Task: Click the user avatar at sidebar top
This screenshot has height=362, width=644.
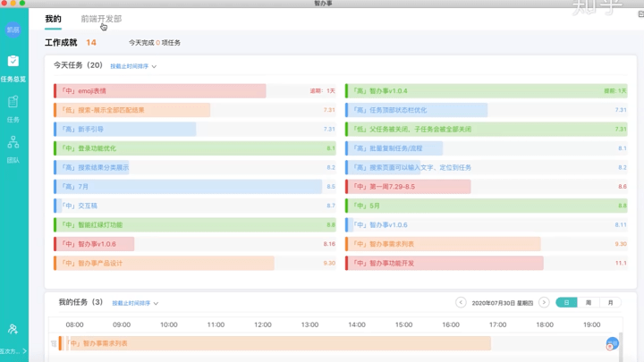Action: [13, 29]
